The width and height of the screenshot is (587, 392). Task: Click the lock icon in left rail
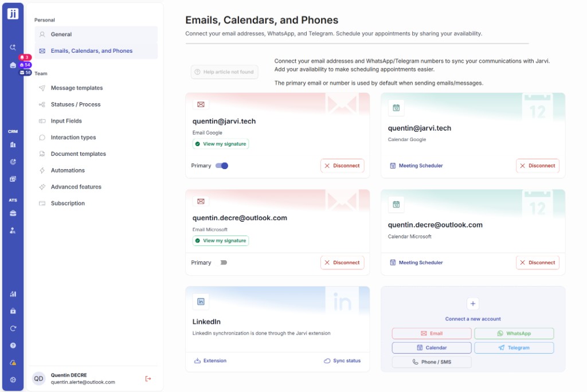[13, 311]
